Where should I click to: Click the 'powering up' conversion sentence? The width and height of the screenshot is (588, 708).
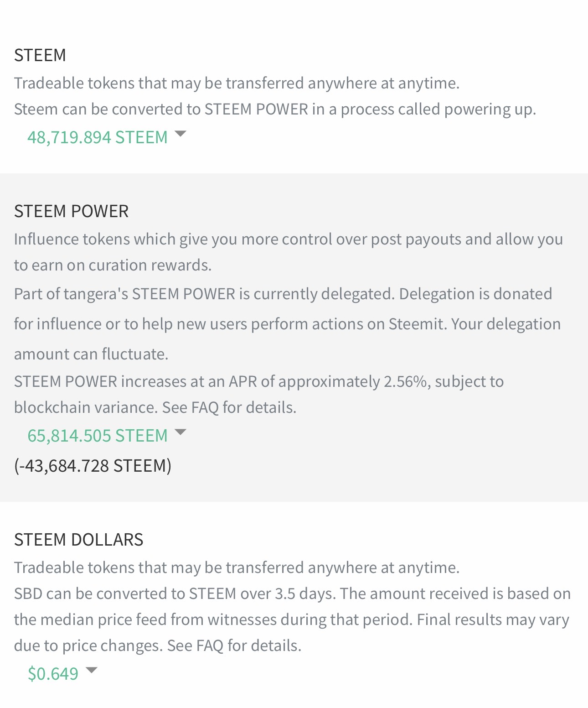pyautogui.click(x=275, y=109)
